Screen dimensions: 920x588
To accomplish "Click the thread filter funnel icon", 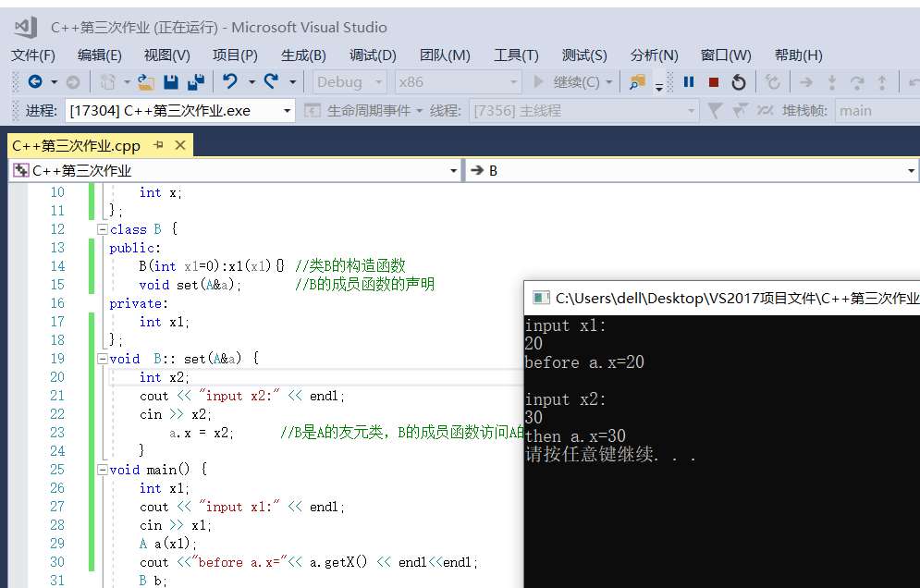I will [714, 110].
